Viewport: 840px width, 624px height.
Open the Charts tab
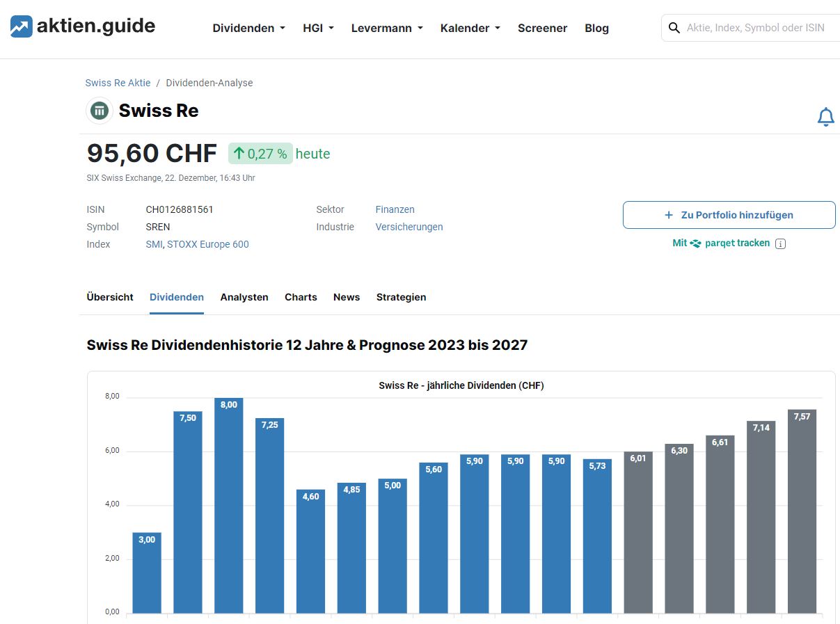[301, 297]
